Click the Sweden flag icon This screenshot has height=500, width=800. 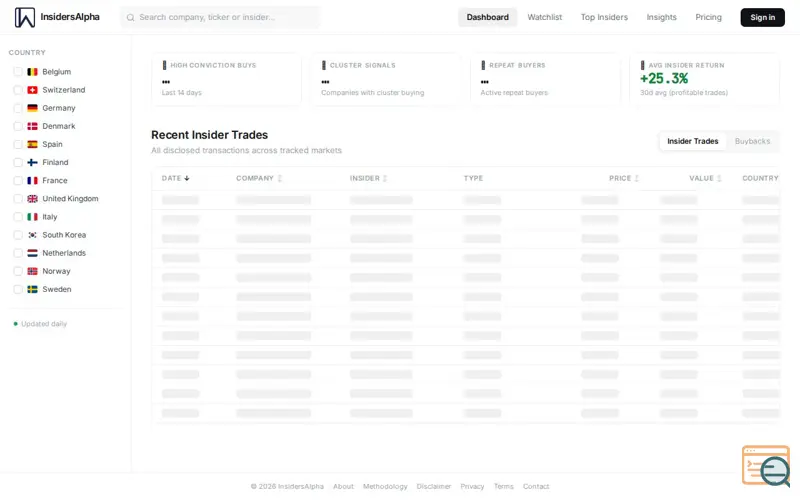pyautogui.click(x=32, y=289)
